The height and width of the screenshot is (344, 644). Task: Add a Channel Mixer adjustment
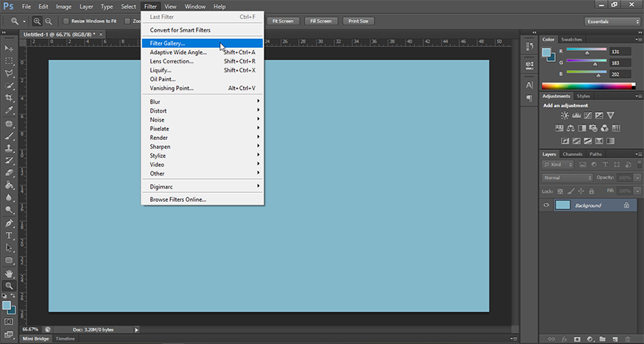[x=604, y=128]
